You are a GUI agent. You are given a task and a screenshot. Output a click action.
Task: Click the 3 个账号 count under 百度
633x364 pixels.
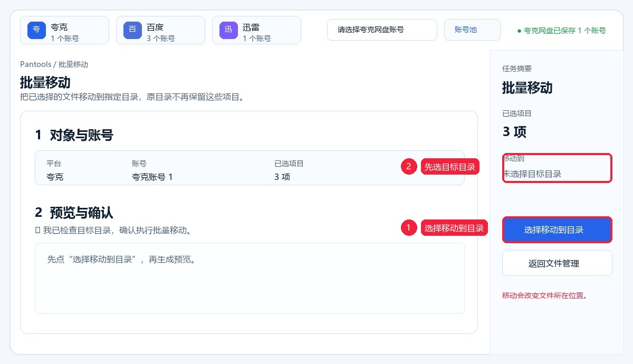tap(161, 39)
